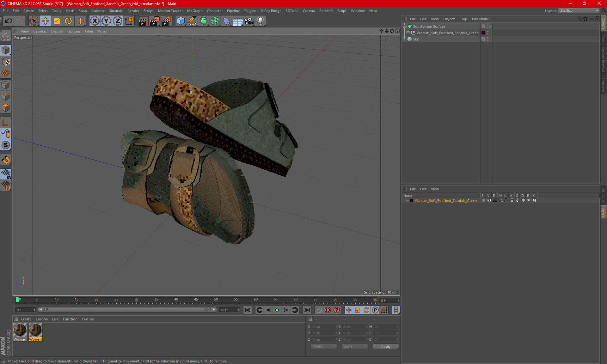The height and width of the screenshot is (364, 607).
Task: Toggle X axis lock
Action: click(95, 21)
